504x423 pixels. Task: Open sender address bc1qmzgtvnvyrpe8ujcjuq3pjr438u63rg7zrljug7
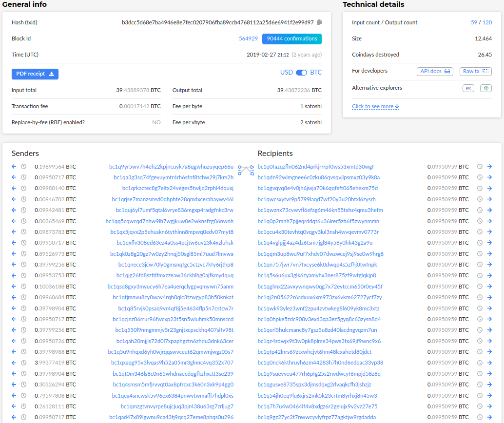[177, 406]
